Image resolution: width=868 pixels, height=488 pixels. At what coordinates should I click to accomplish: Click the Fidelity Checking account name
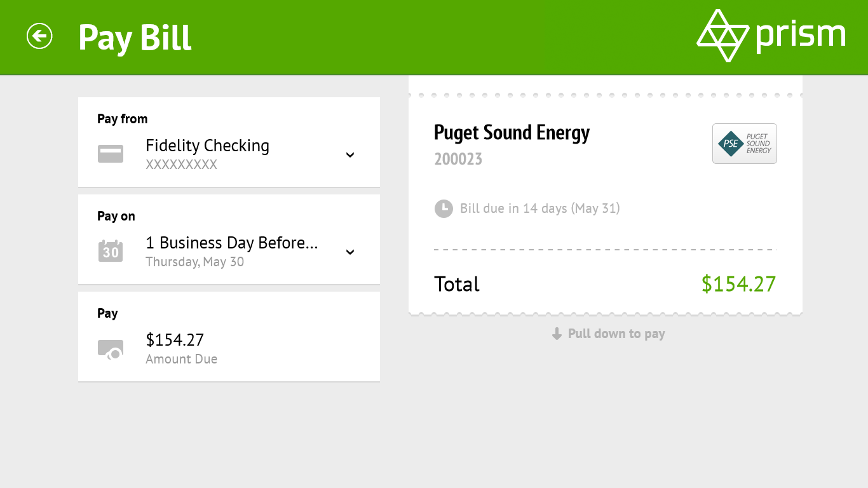point(207,146)
